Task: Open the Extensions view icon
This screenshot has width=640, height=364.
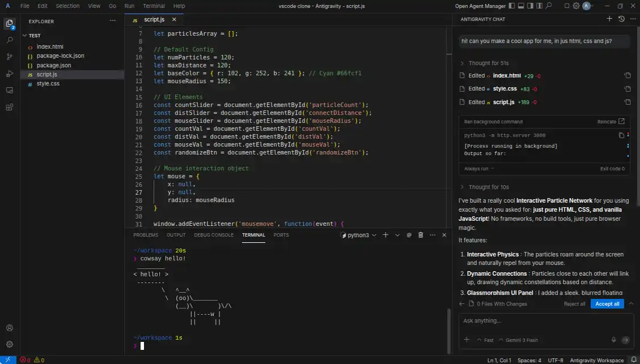Action: click(10, 107)
